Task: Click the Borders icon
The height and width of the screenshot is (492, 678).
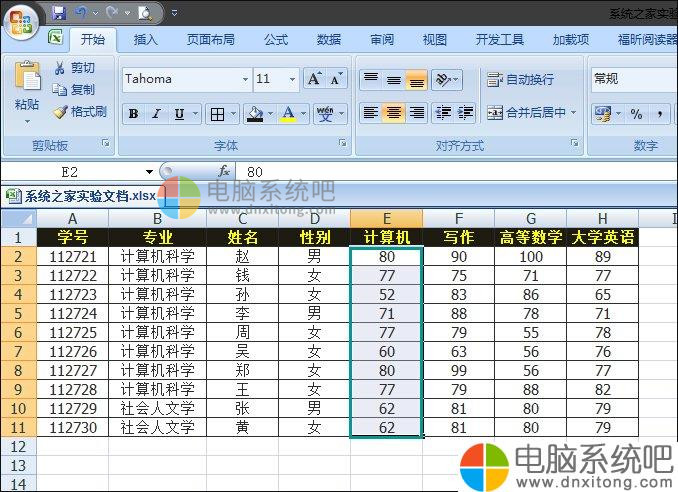Action: [x=217, y=114]
